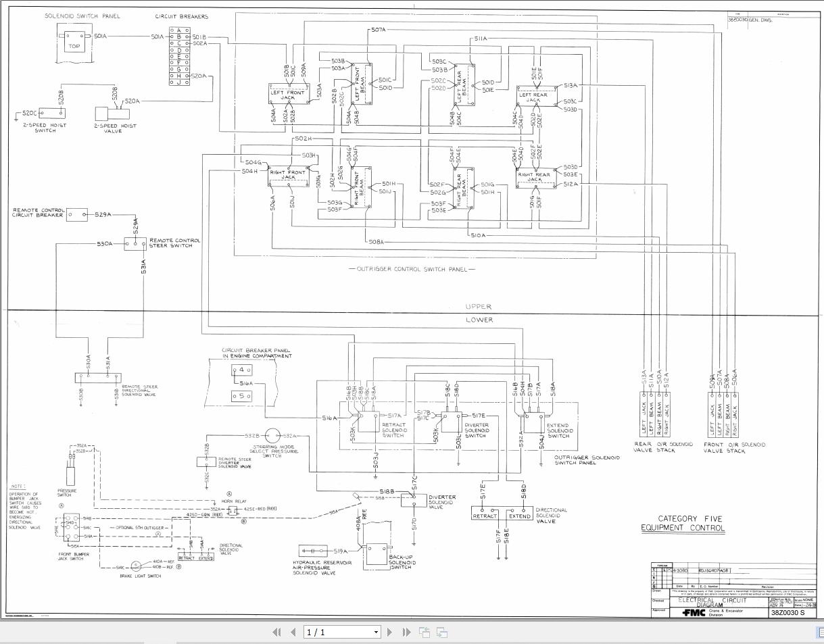This screenshot has height=644, width=824.
Task: Rotate the page clockwise
Action: (441, 633)
